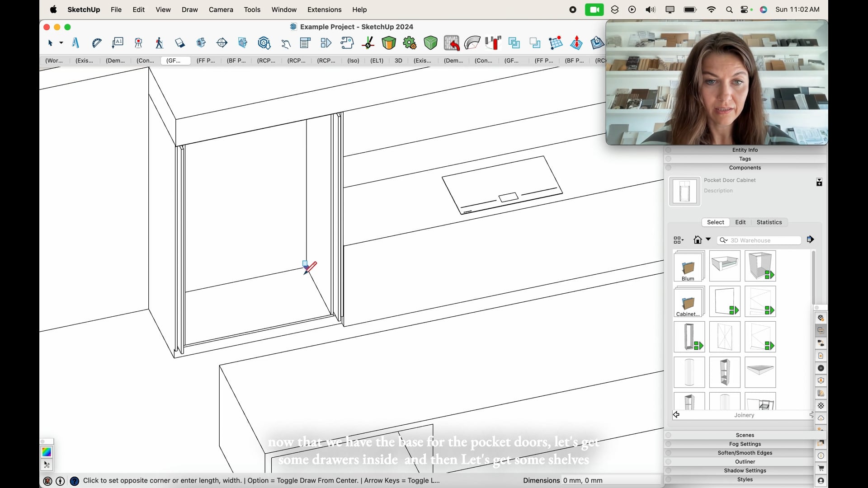Toggle the macOS Wi-Fi menu bar icon

coord(711,9)
